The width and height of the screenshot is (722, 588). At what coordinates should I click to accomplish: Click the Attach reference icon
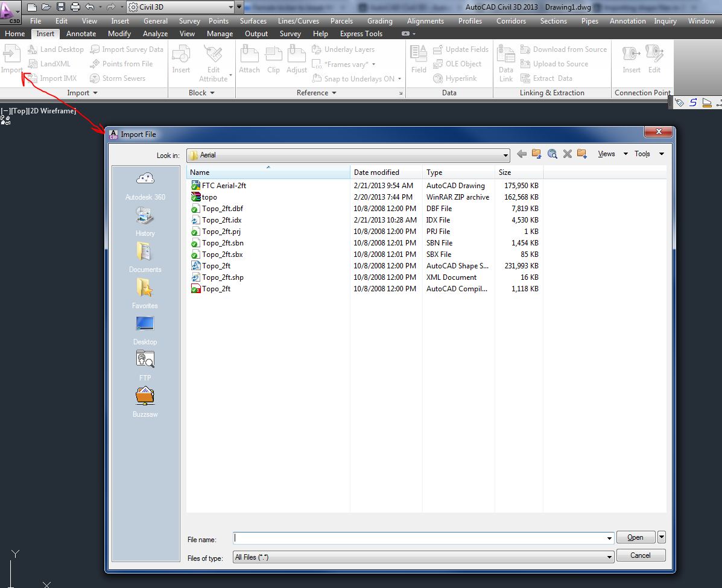249,57
